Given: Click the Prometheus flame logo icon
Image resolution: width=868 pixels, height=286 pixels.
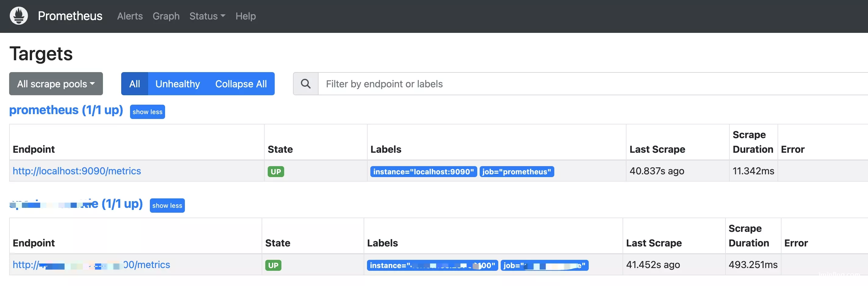Looking at the screenshot, I should (x=19, y=16).
